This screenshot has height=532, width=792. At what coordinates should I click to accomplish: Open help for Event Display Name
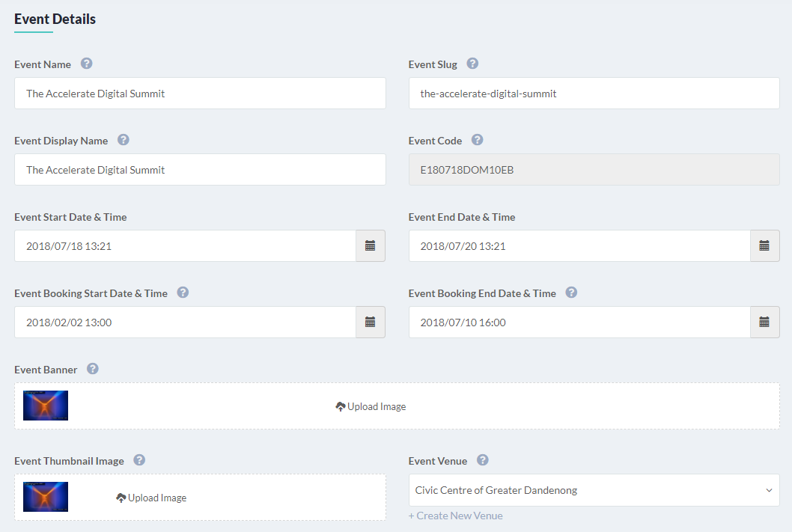(124, 140)
